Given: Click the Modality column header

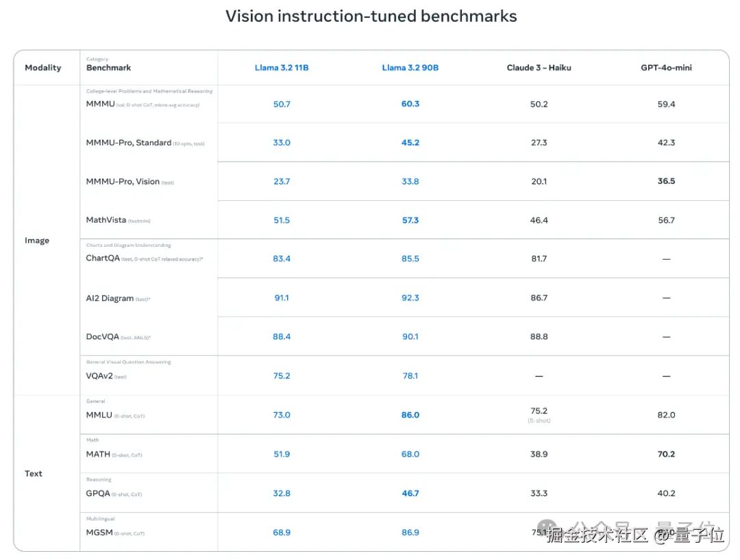Looking at the screenshot, I should click(42, 68).
